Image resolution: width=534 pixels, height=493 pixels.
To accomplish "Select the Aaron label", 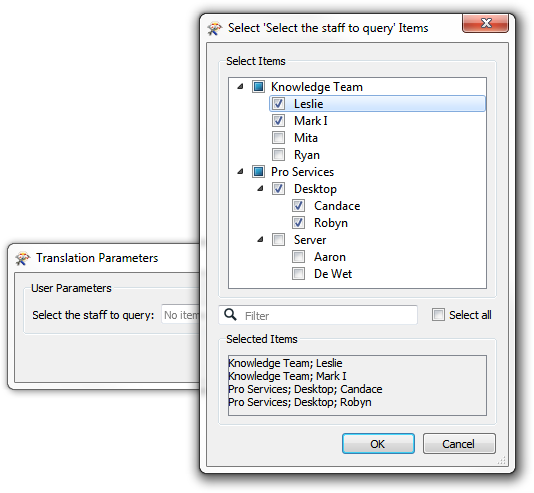I will [x=330, y=257].
